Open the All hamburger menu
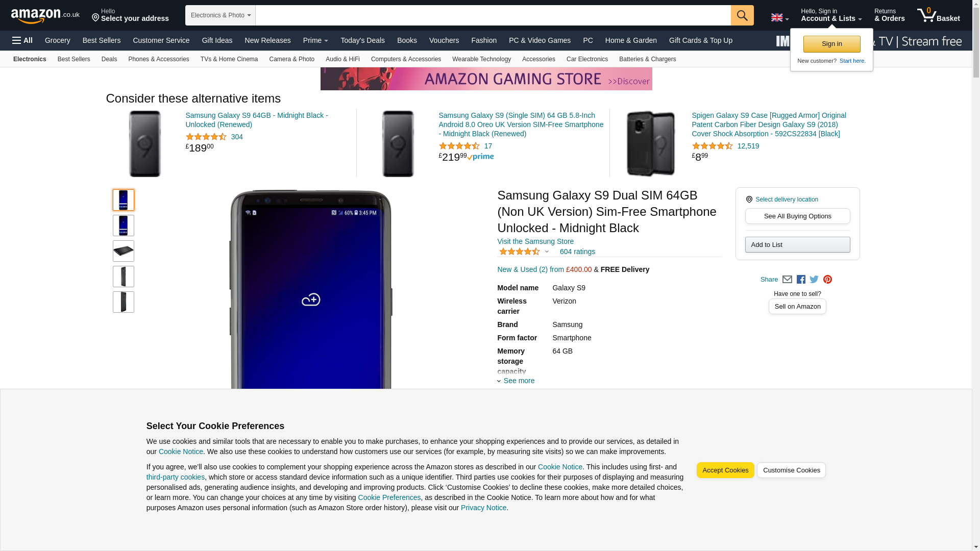The height and width of the screenshot is (551, 980). coord(22,40)
